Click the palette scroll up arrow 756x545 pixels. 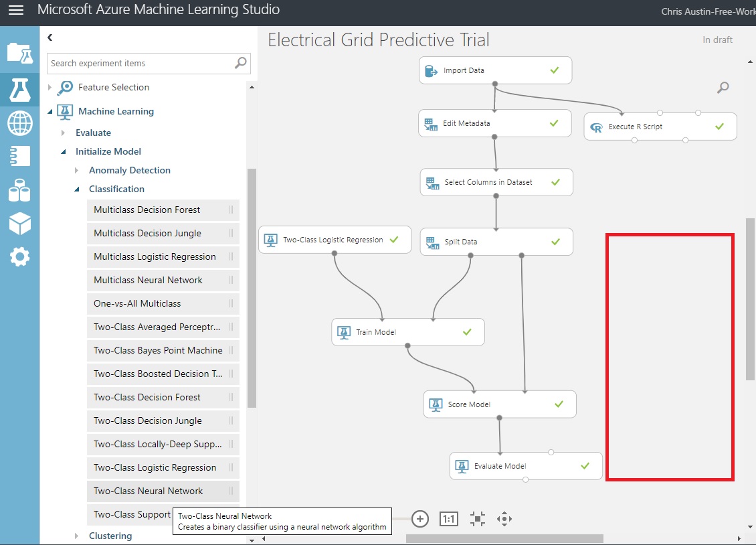click(252, 87)
